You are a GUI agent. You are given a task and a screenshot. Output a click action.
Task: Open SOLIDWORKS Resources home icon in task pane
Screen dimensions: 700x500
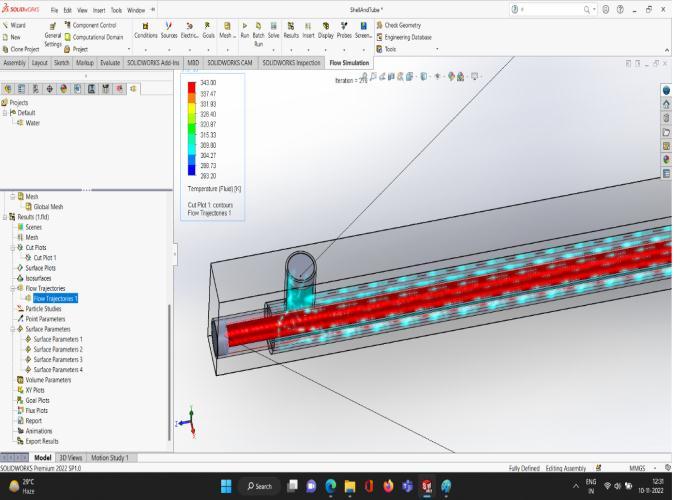click(667, 104)
